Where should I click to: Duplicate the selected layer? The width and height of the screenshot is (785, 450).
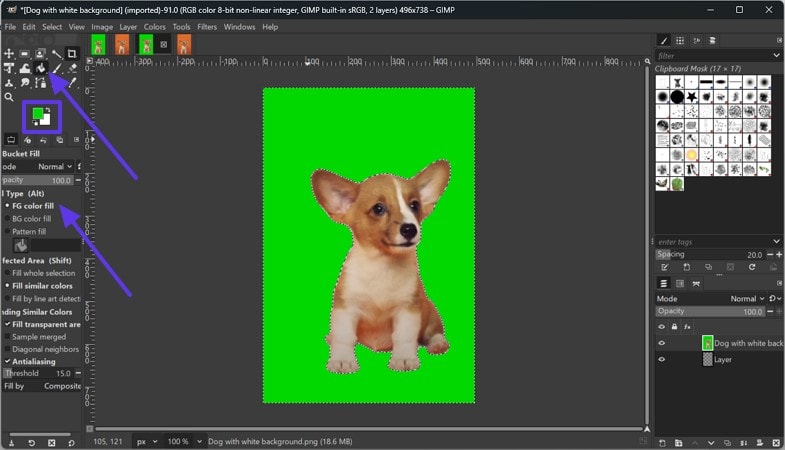[x=727, y=443]
